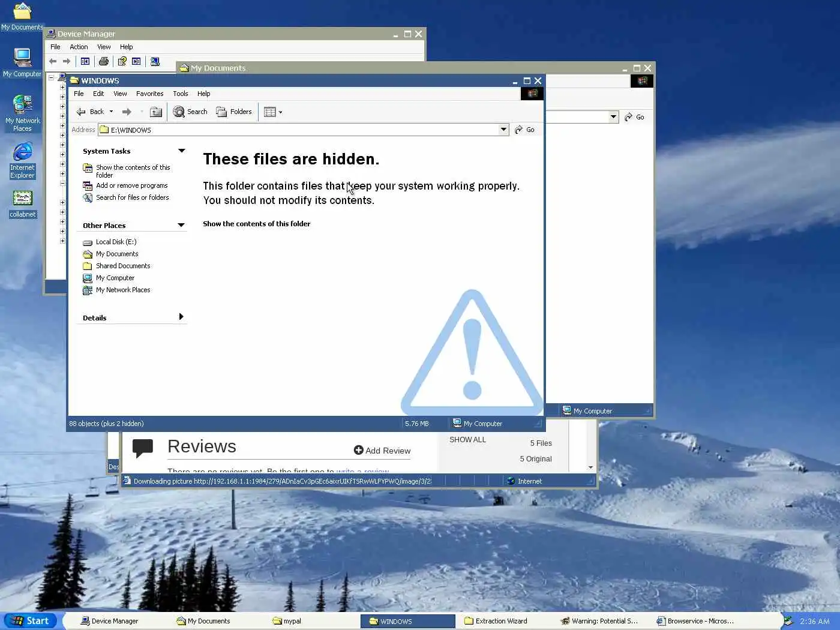The width and height of the screenshot is (840, 630).
Task: Switch to mypal taskbar button
Action: tap(311, 621)
